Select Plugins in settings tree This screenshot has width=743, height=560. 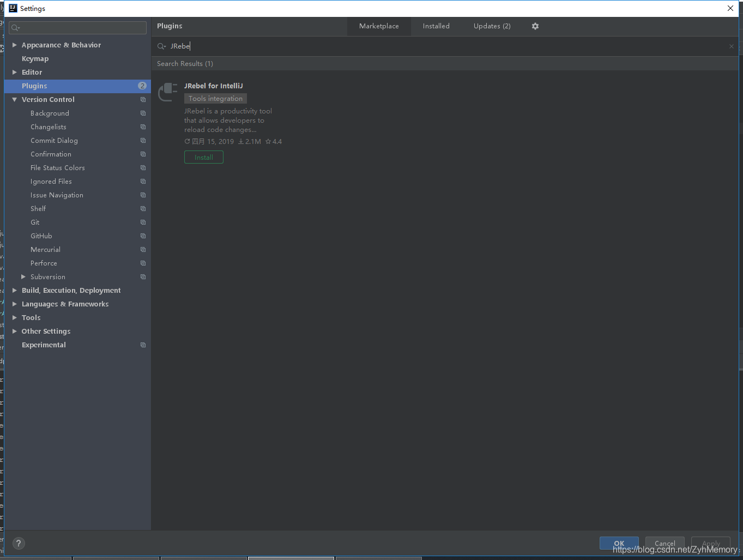click(x=77, y=86)
